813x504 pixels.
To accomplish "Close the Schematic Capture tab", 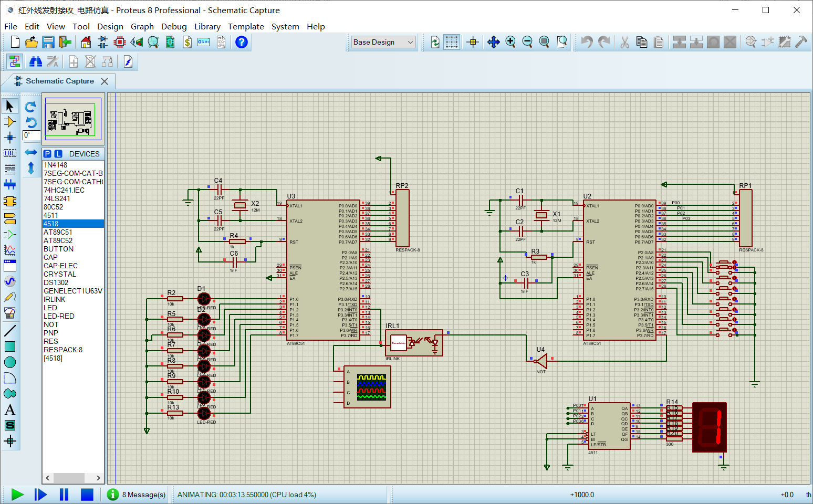I will 105,81.
